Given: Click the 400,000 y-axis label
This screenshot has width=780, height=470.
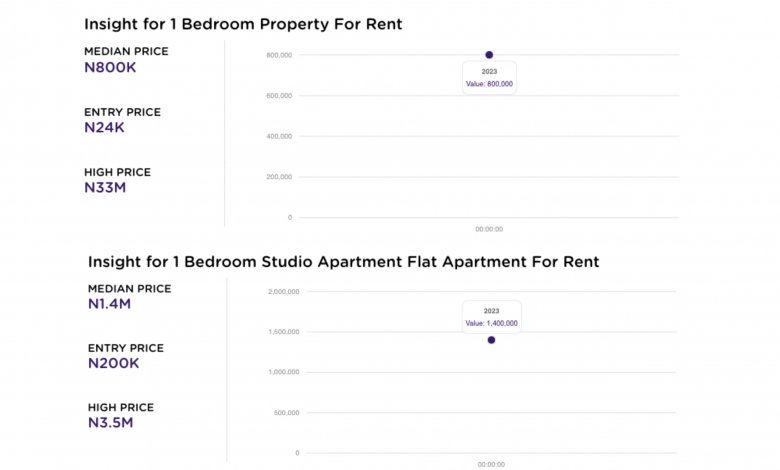Looking at the screenshot, I should (278, 136).
